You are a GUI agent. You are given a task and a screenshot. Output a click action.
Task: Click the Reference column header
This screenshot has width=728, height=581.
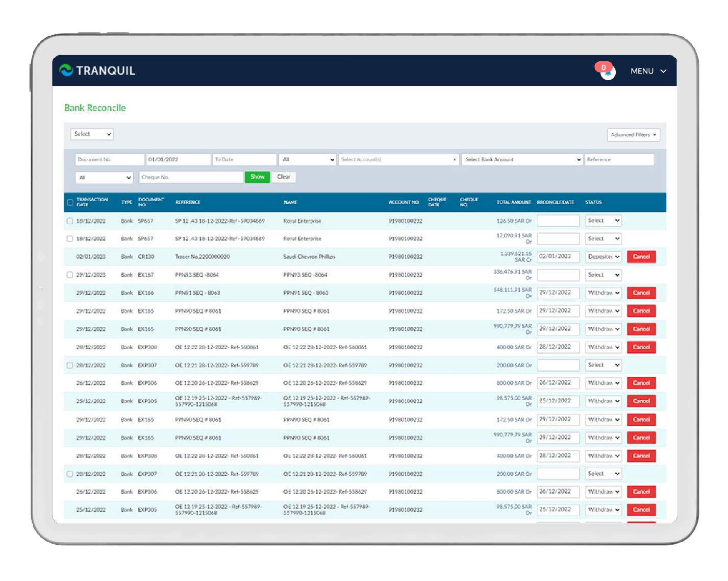tap(188, 202)
